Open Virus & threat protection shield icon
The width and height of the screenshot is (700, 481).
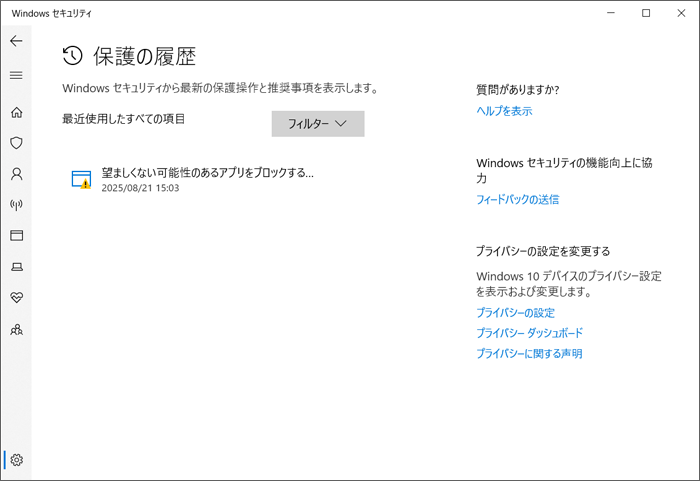[x=17, y=143]
